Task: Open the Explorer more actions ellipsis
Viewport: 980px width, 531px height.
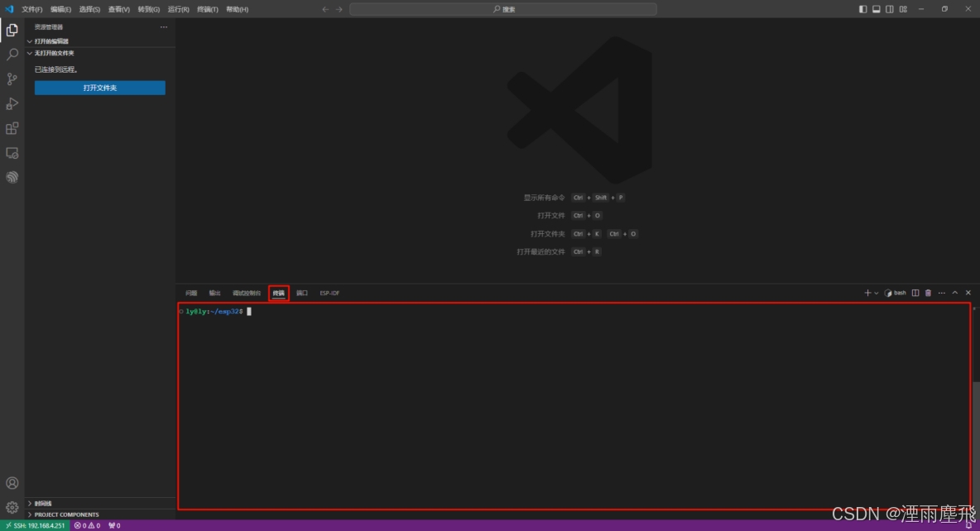Action: click(164, 26)
